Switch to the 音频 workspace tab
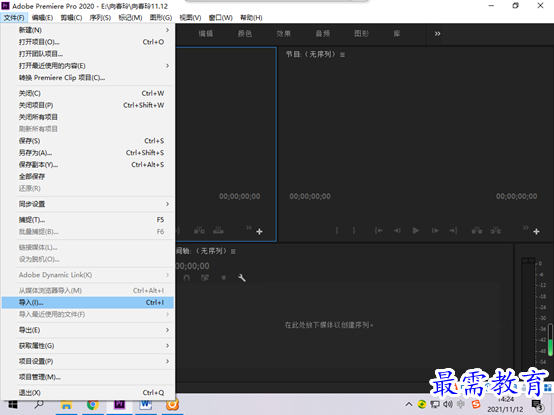The width and height of the screenshot is (554, 415). (x=323, y=34)
